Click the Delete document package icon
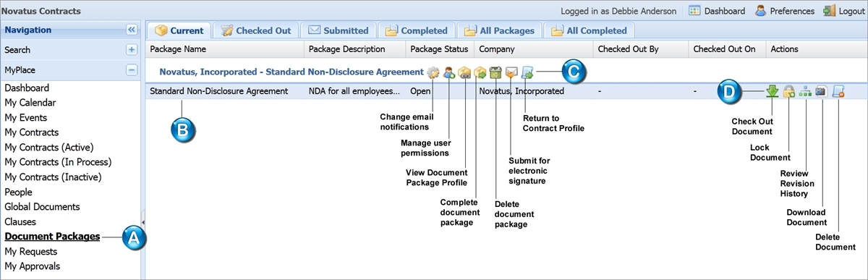This screenshot has height=280, width=868. [x=495, y=72]
